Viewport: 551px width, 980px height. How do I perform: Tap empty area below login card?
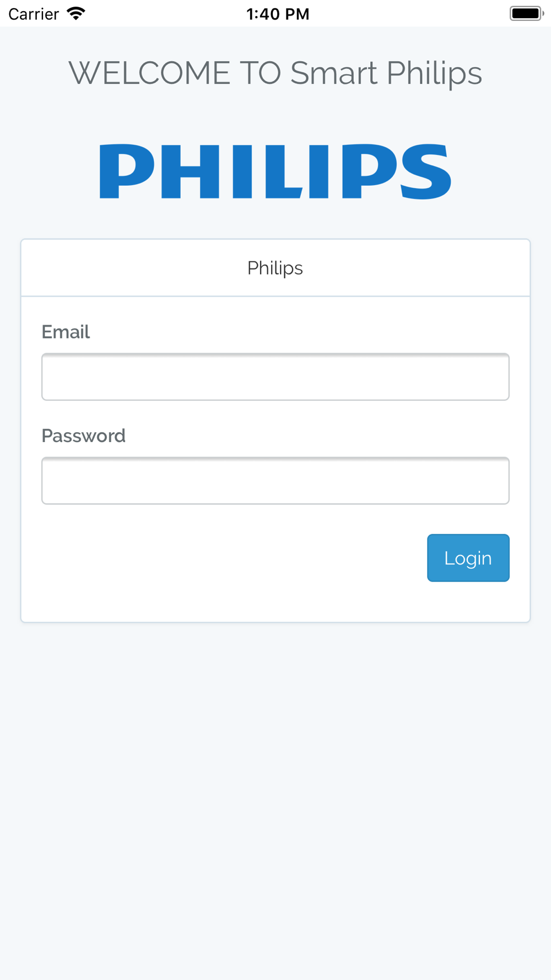click(x=275, y=799)
